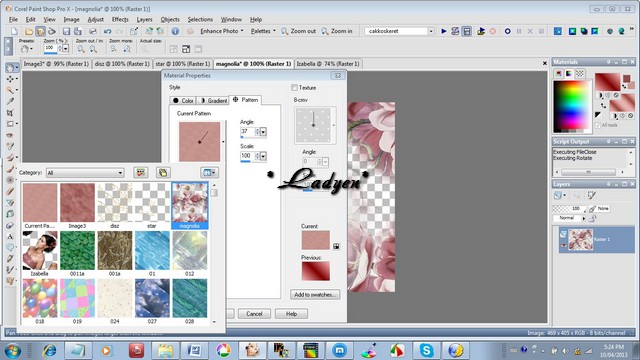The width and height of the screenshot is (640, 360).
Task: Select the magnolia pattern thumbnail
Action: [190, 206]
